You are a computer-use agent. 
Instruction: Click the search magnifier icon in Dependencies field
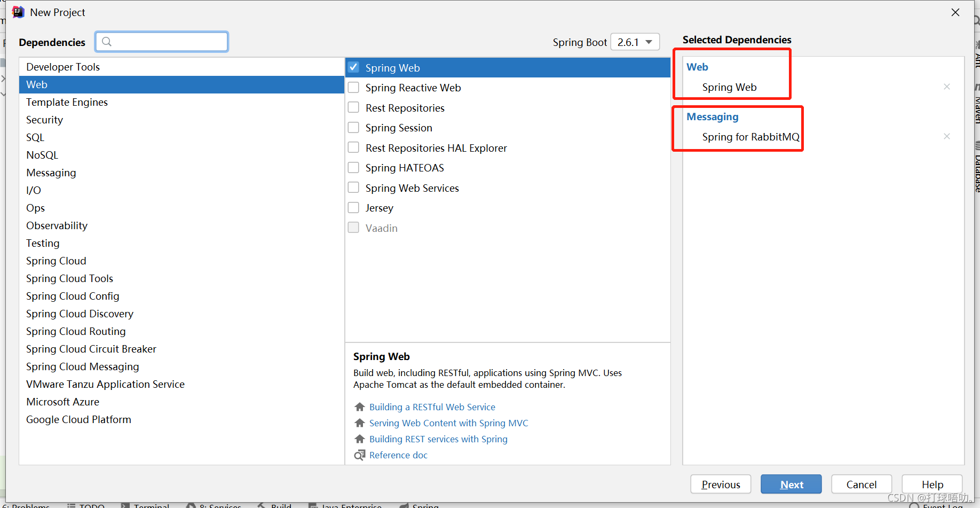pos(107,42)
